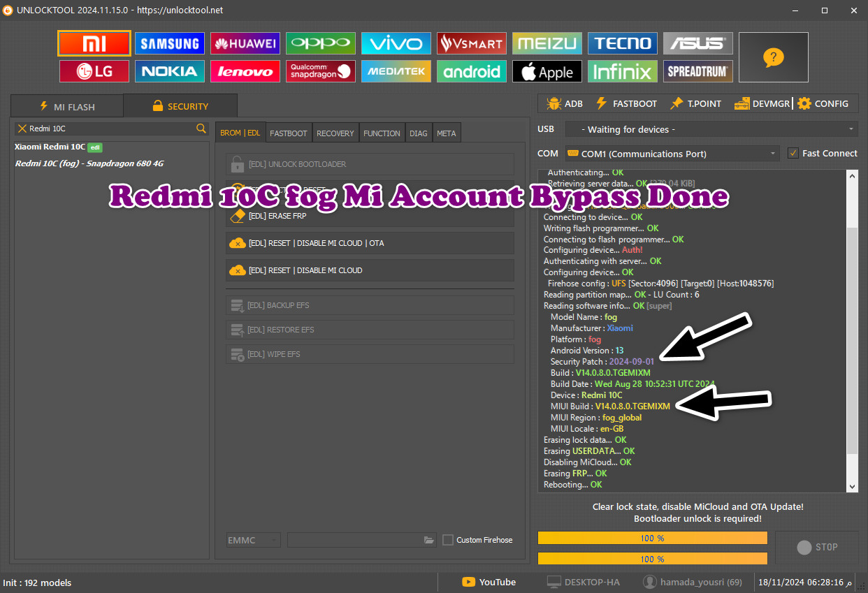Open DEVMGR device manager

pos(762,103)
